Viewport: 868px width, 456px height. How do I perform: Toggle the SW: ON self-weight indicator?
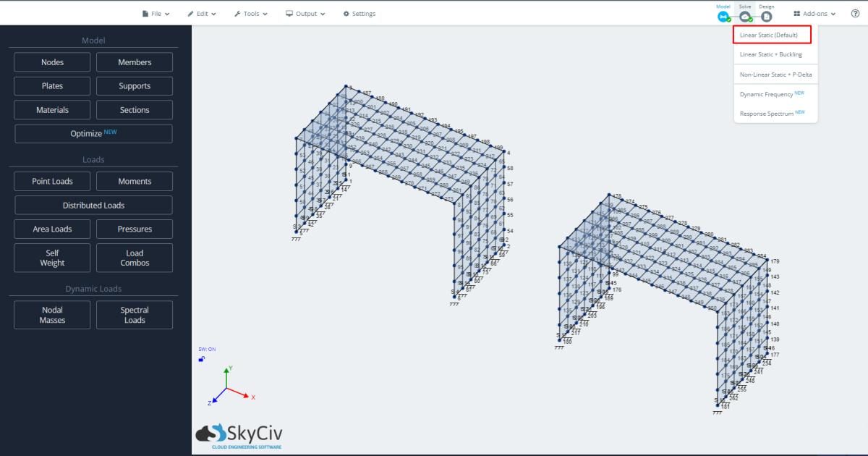click(x=206, y=349)
